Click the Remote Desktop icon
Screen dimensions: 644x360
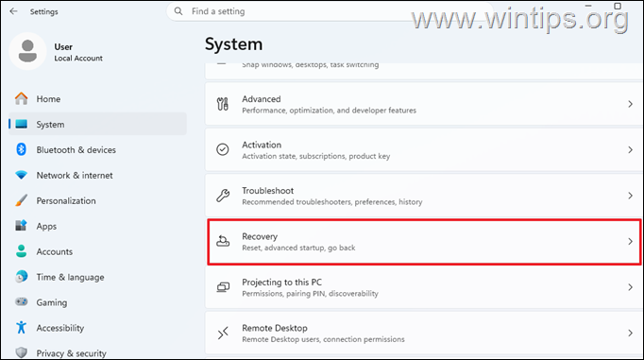223,333
